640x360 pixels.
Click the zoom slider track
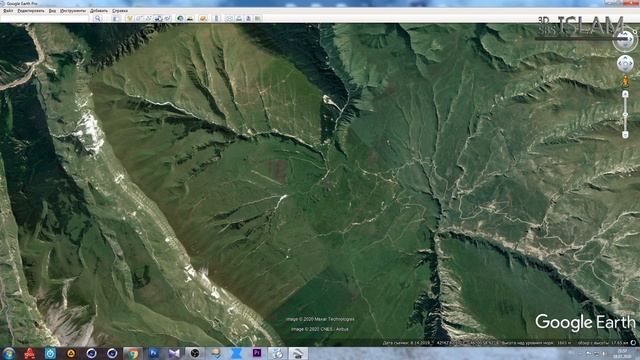[625, 114]
